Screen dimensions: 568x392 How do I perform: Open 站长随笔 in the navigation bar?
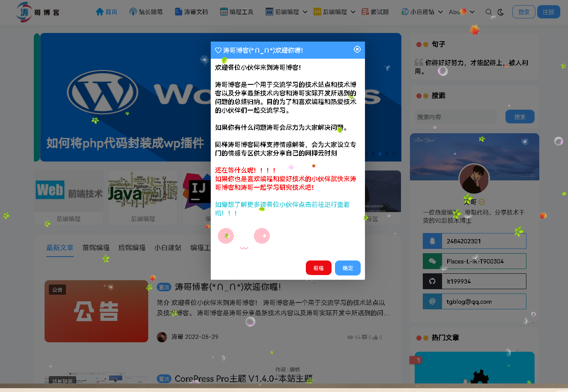pyautogui.click(x=146, y=12)
